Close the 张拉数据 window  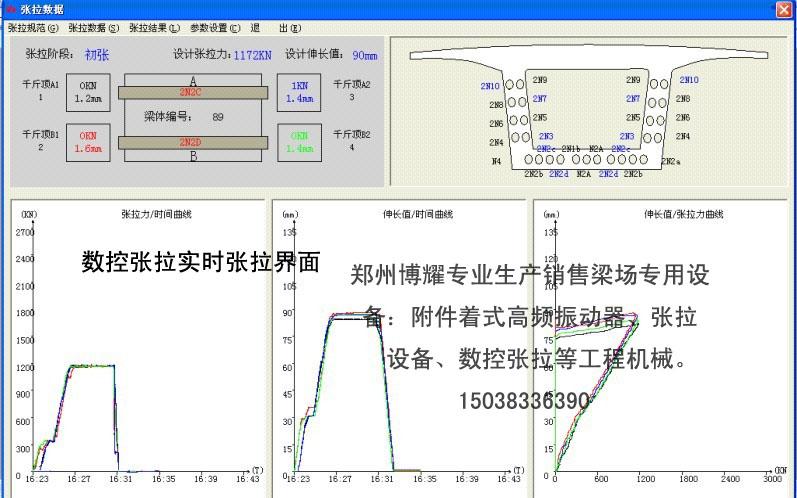point(784,10)
